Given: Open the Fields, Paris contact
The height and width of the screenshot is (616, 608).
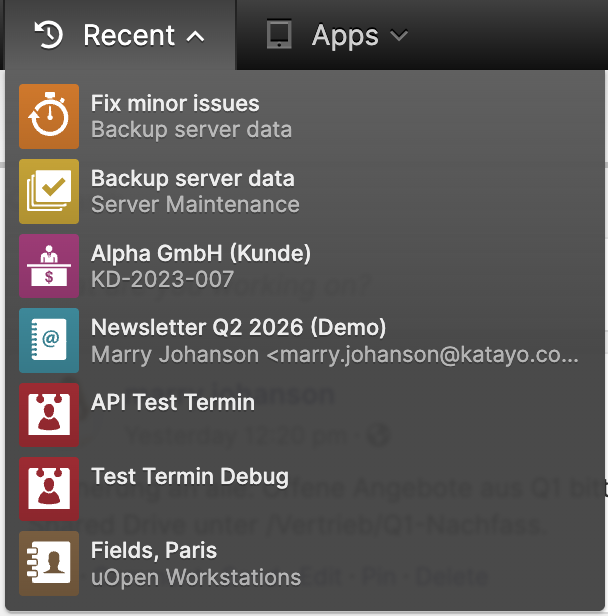Looking at the screenshot, I should [154, 550].
